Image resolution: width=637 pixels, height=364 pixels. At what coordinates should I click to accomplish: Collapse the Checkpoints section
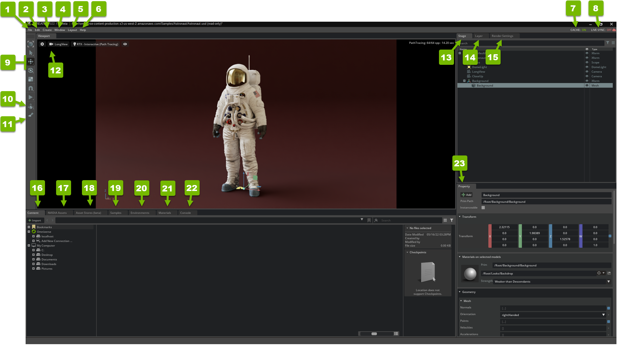[x=407, y=253]
